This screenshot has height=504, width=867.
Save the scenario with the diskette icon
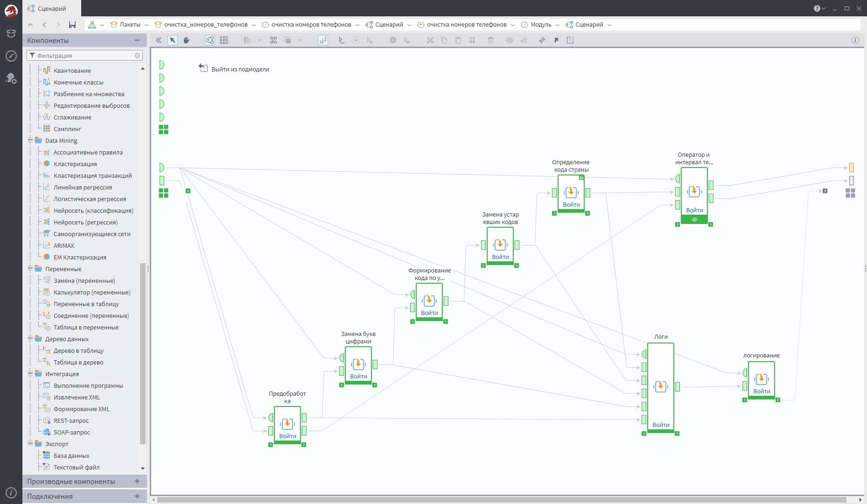pyautogui.click(x=72, y=24)
